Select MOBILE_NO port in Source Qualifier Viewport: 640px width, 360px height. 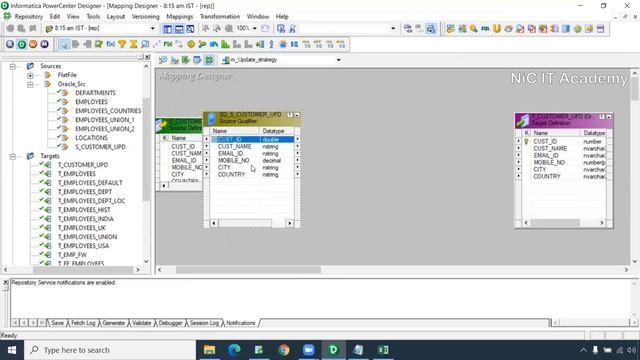tap(233, 160)
